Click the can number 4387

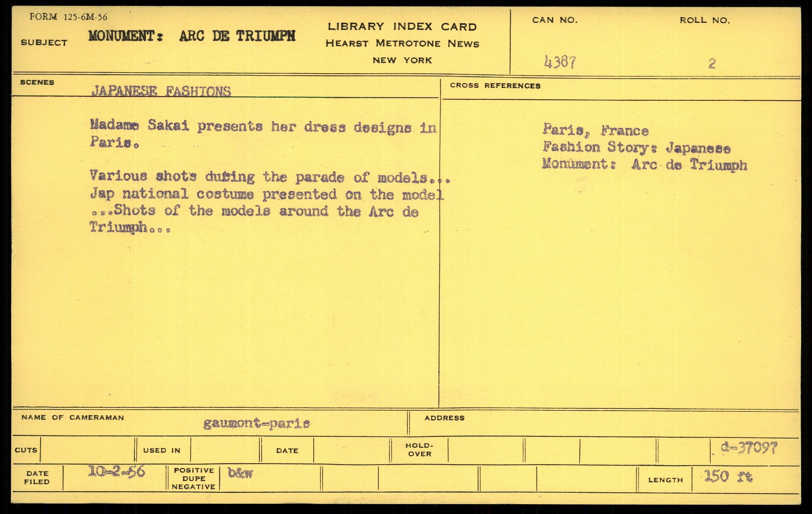[560, 62]
